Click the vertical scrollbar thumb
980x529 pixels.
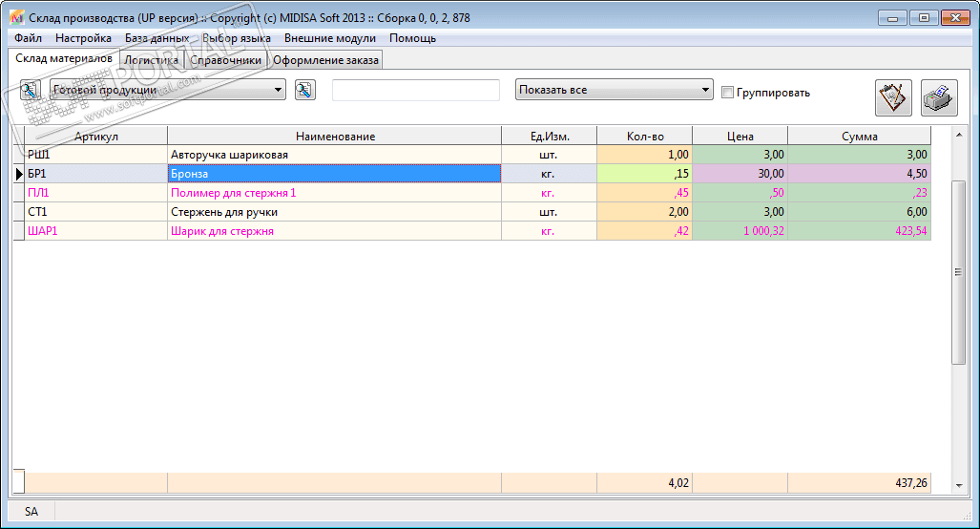point(959,272)
